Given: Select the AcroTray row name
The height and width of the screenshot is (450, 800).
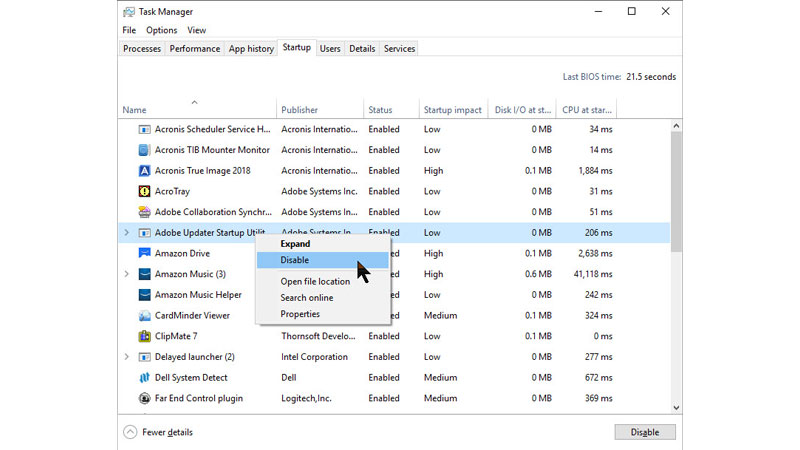Looking at the screenshot, I should [172, 191].
